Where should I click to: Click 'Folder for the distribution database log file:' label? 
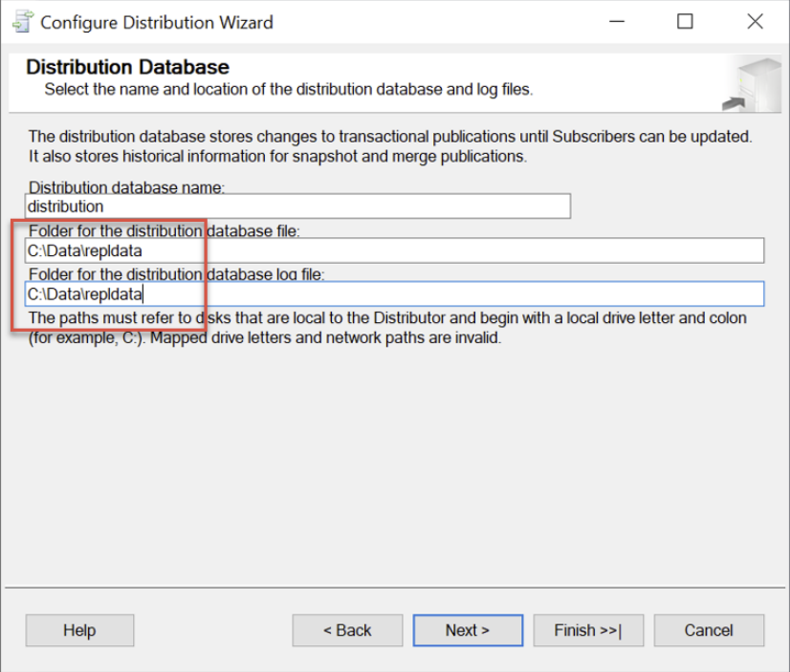[x=176, y=274]
